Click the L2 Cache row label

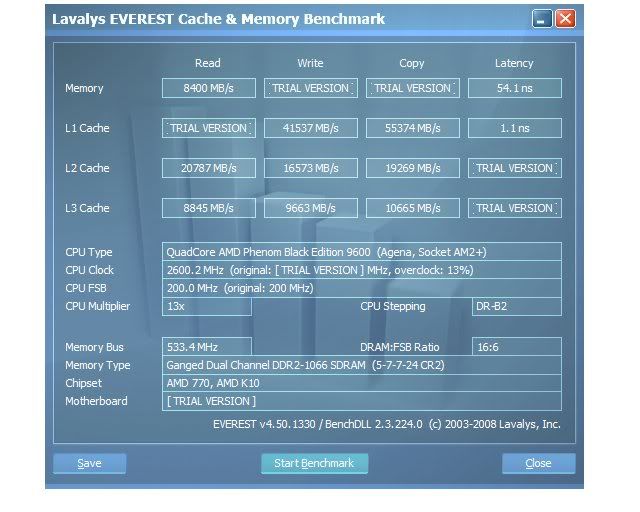pos(87,168)
